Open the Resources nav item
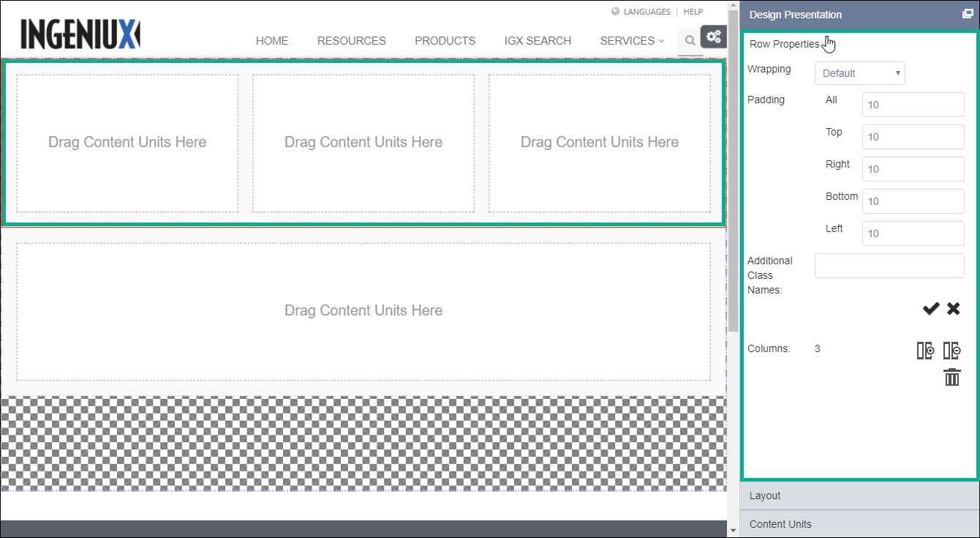980x538 pixels. click(x=351, y=41)
